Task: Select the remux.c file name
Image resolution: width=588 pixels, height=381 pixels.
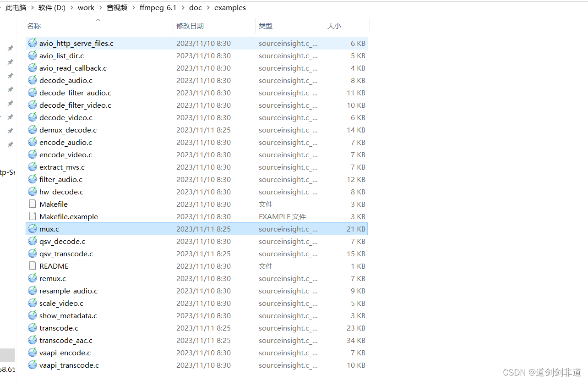Action: (x=53, y=278)
